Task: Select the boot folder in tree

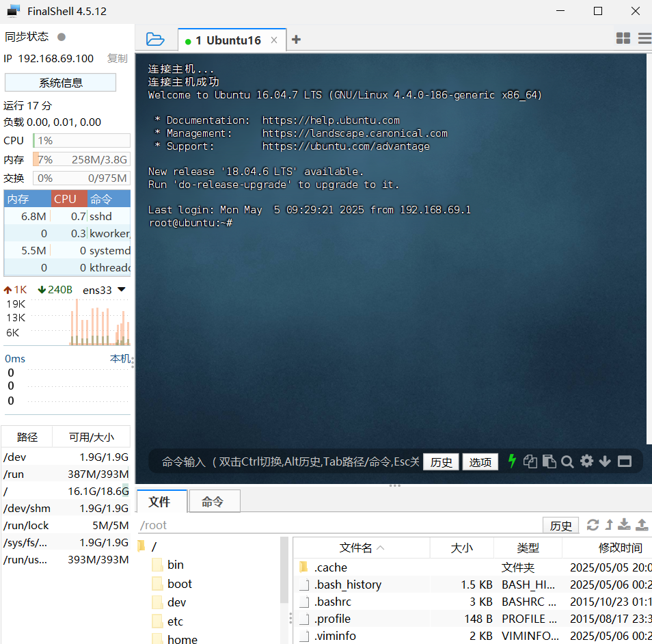Action: (172, 584)
